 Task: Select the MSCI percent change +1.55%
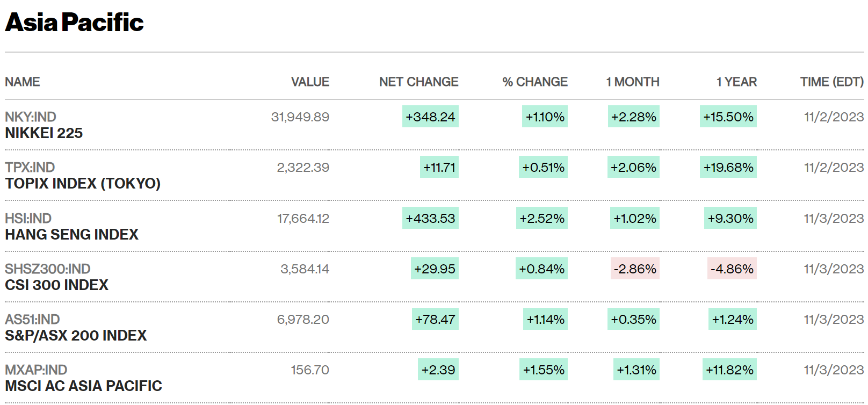coord(544,370)
